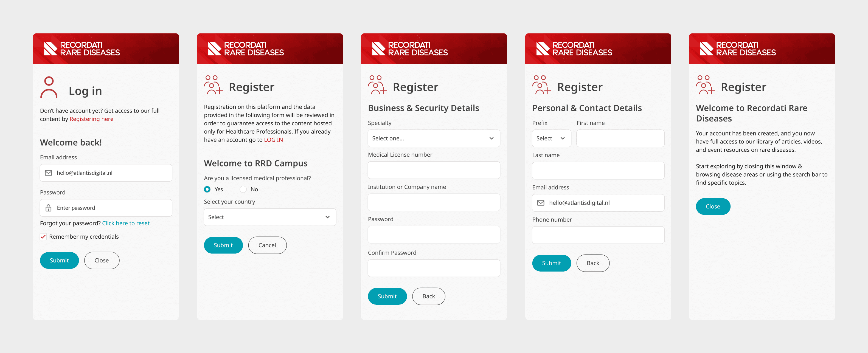Click Close on the Welcome to Recordati screen
Image resolution: width=868 pixels, height=353 pixels.
coord(713,206)
